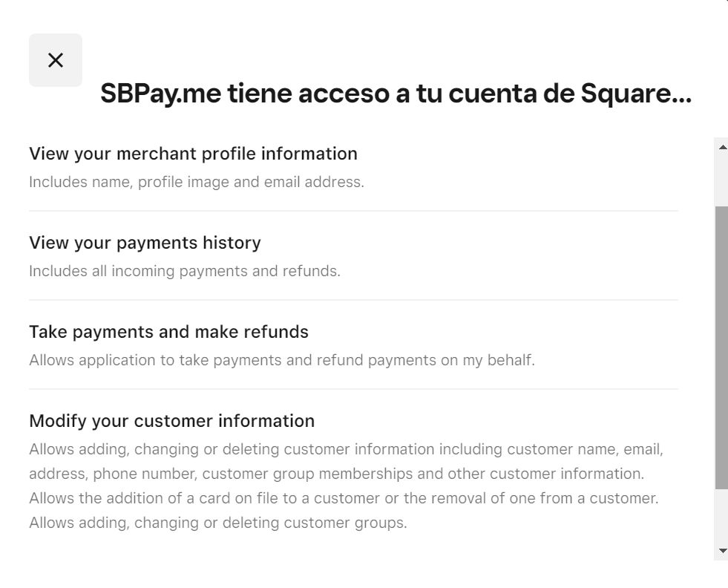Click the scrollbar down arrow
Image resolution: width=728 pixels, height=588 pixels.
[x=723, y=551]
